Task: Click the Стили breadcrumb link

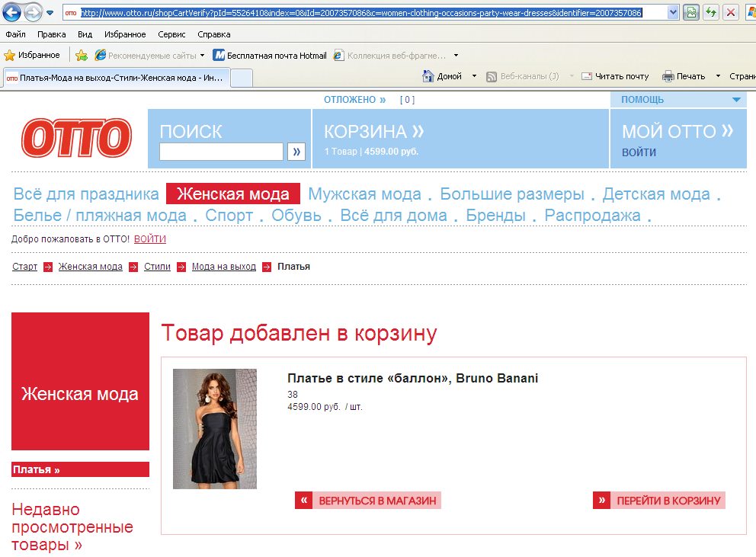Action: click(x=157, y=267)
